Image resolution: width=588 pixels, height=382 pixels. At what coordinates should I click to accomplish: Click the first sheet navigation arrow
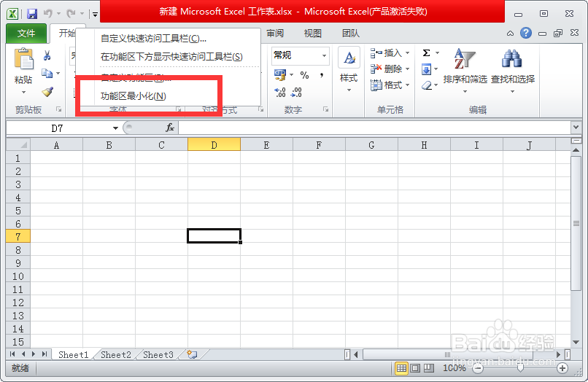[12, 354]
